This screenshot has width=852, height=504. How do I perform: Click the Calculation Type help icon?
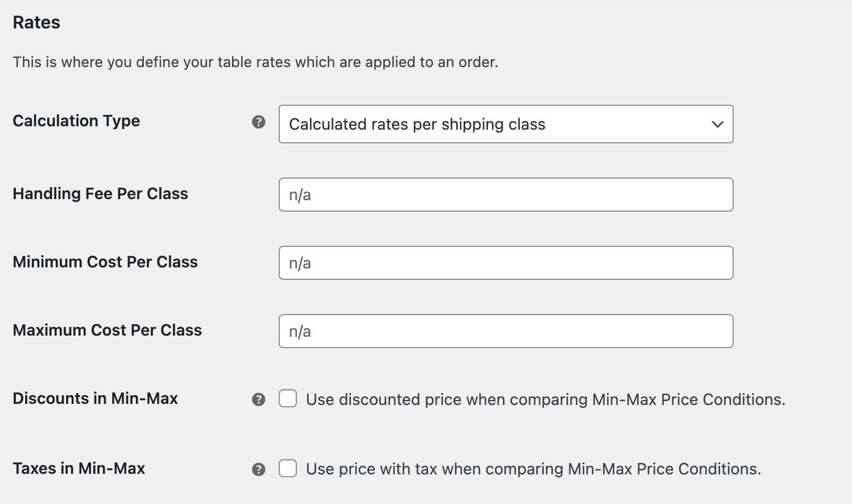point(259,122)
